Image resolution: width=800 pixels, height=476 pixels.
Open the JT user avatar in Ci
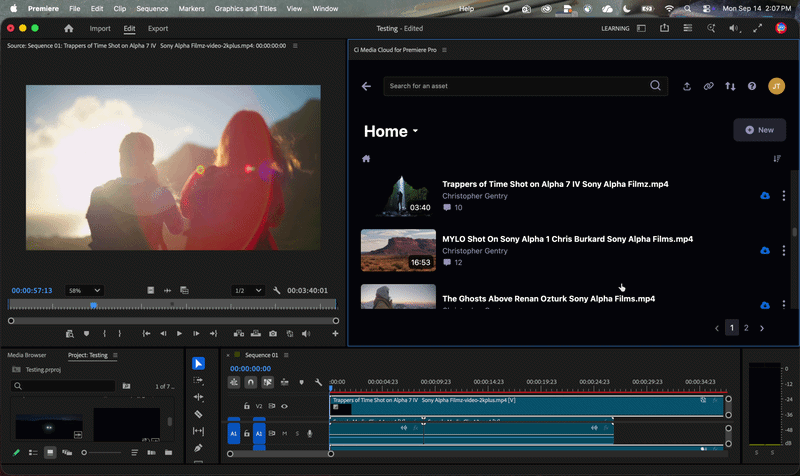click(777, 86)
